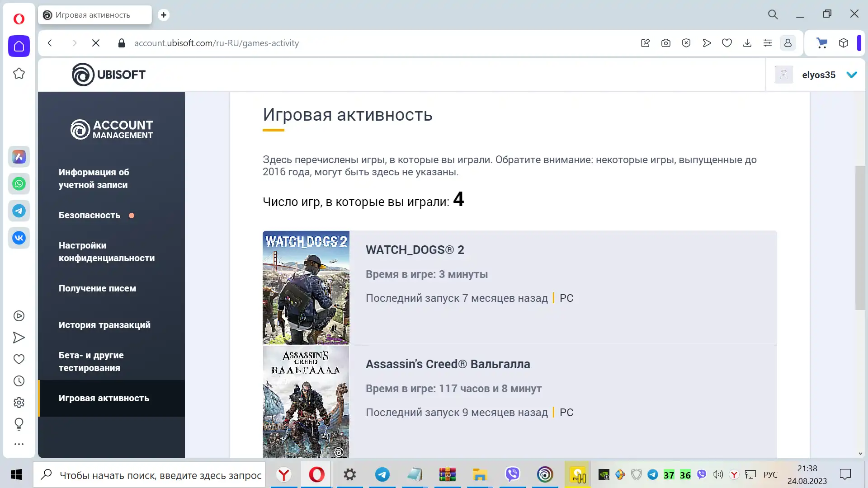Go back with the left arrow button
Screen dimensions: 868x488
click(50, 43)
